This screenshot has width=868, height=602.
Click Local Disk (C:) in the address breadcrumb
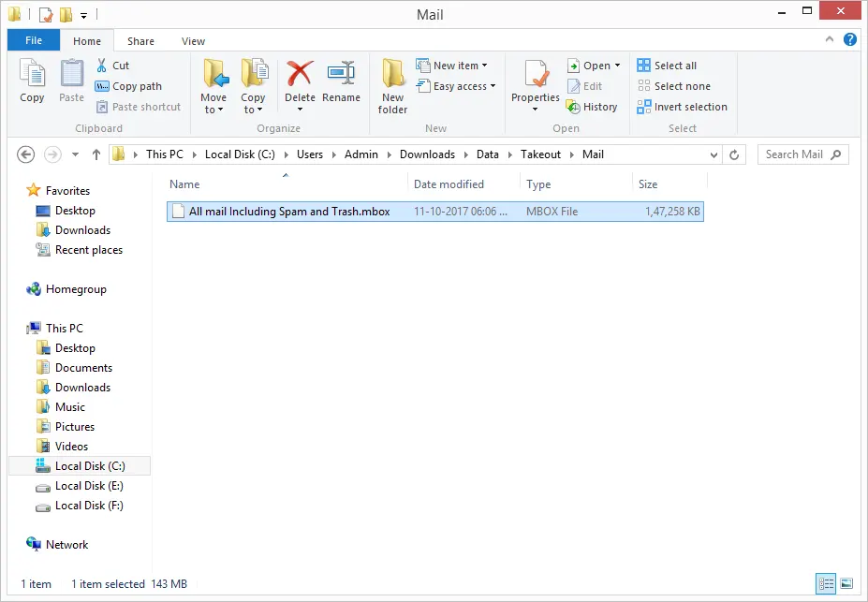pos(240,154)
